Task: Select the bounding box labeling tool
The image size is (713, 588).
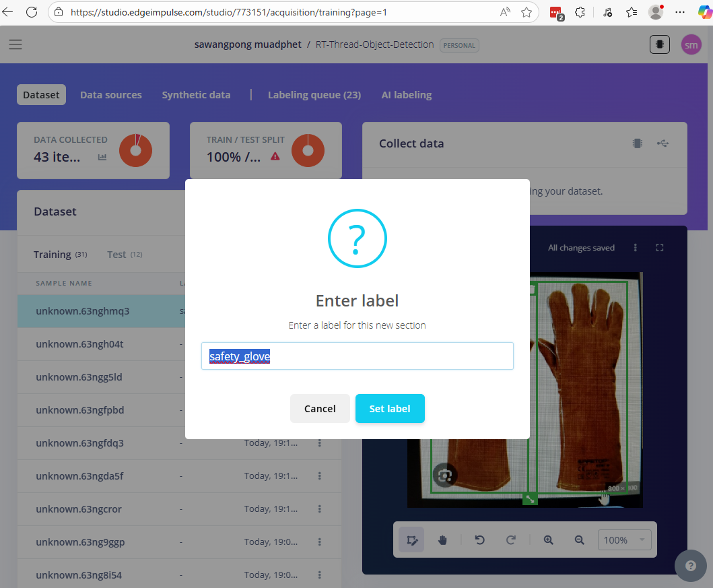Action: [411, 540]
